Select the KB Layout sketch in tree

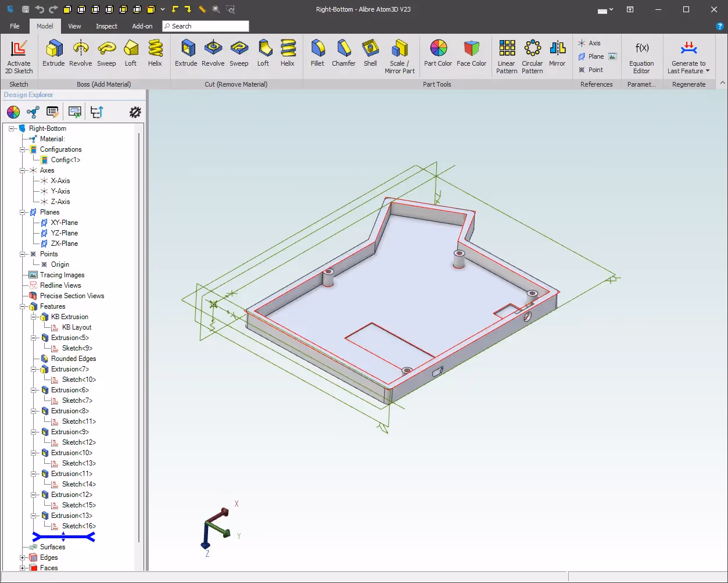77,327
